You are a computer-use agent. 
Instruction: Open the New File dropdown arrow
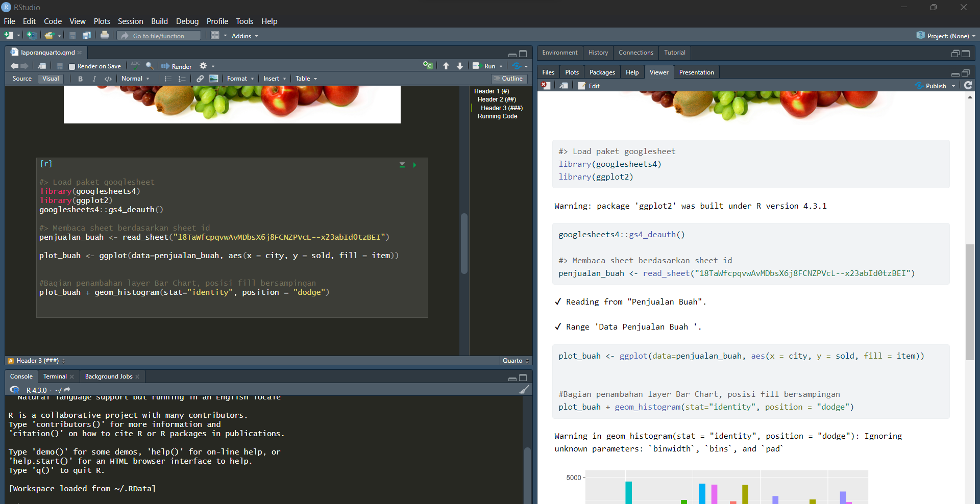[18, 36]
